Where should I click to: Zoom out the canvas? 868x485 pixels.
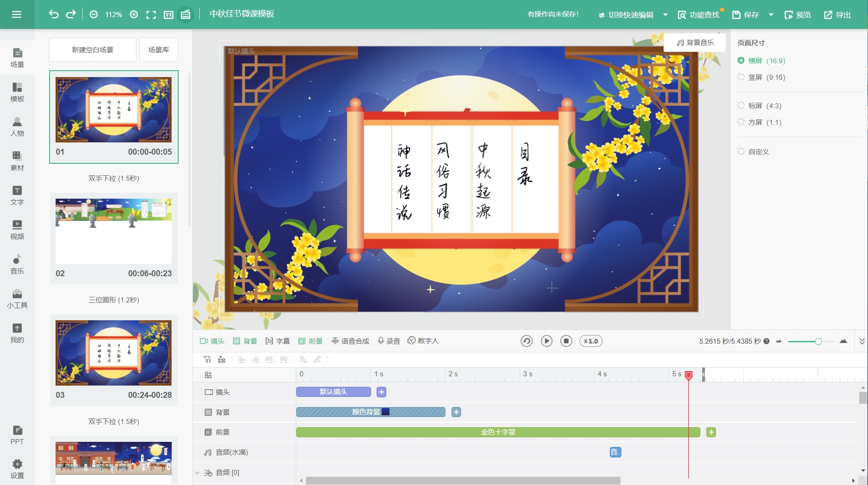94,15
